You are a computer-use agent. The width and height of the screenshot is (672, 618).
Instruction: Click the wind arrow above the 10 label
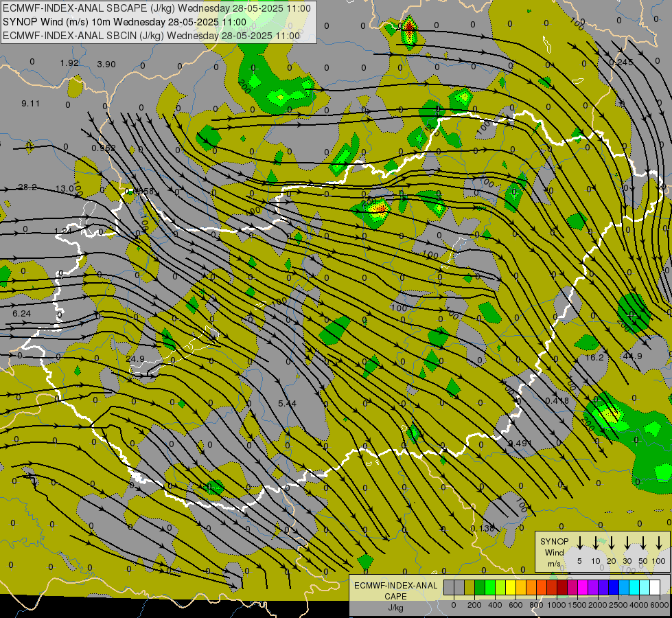(596, 542)
